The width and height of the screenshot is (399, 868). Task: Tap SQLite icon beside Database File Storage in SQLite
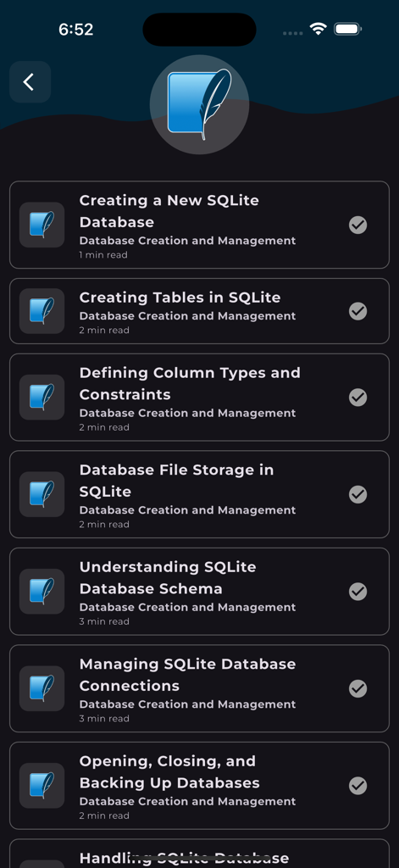tap(42, 494)
